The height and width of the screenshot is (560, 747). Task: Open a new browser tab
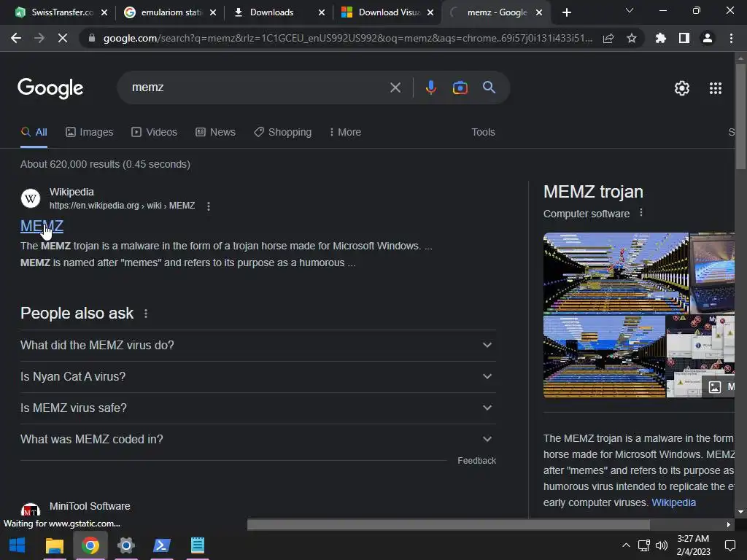566,12
